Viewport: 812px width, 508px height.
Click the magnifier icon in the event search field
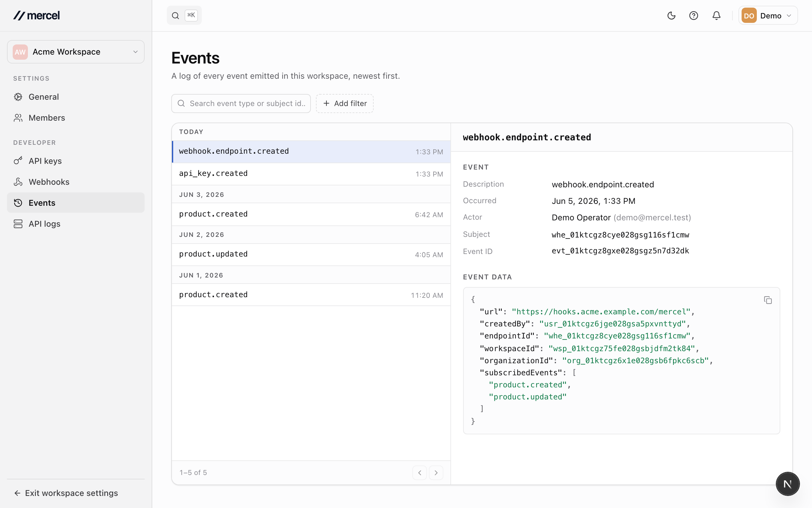(x=181, y=103)
